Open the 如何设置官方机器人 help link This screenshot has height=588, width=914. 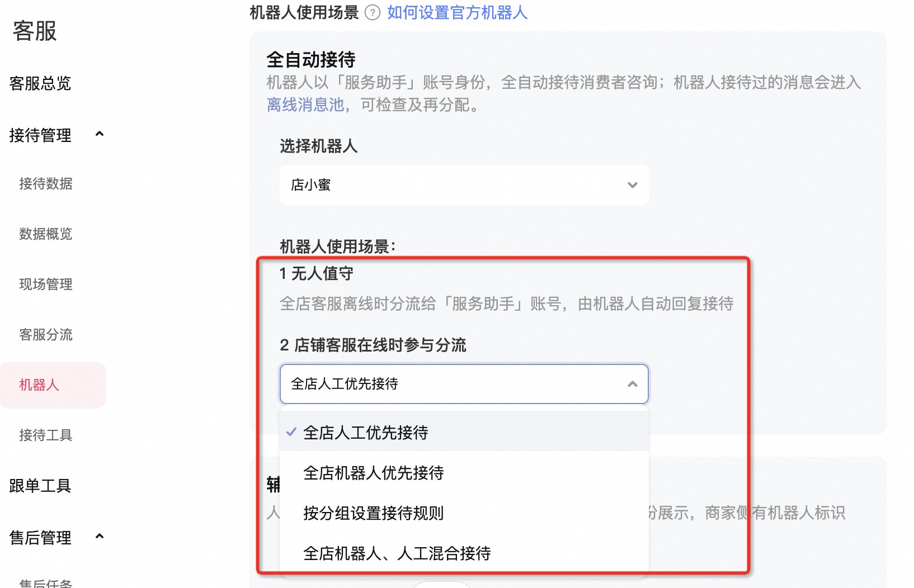click(456, 12)
